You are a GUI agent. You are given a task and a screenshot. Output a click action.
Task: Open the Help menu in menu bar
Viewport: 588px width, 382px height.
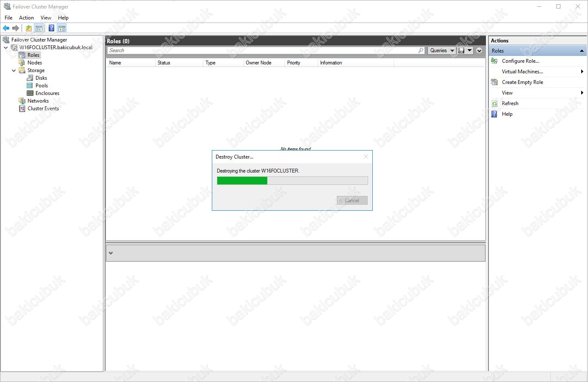63,18
